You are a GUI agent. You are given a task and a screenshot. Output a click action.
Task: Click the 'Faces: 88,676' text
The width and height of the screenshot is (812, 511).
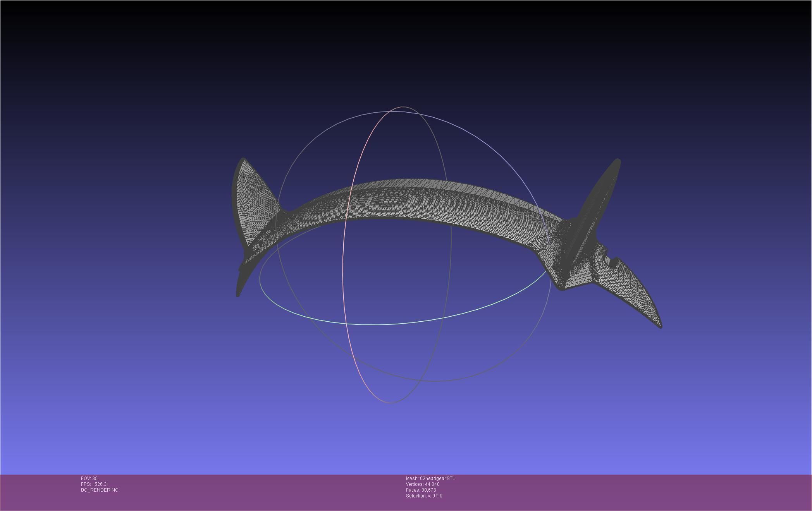(421, 490)
